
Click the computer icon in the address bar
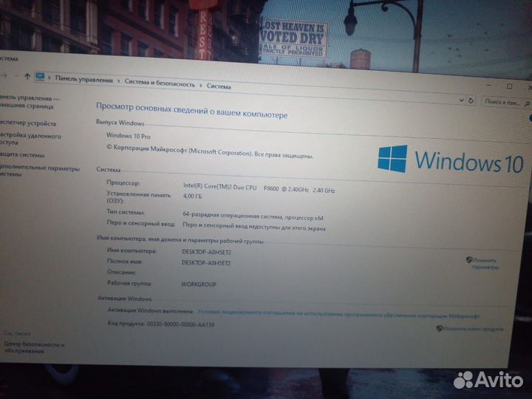point(40,77)
